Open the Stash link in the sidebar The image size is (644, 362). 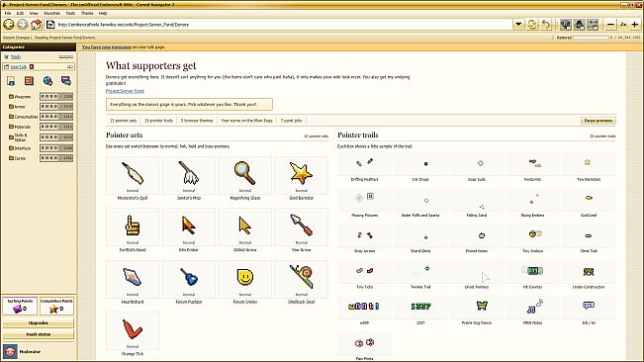(x=15, y=56)
